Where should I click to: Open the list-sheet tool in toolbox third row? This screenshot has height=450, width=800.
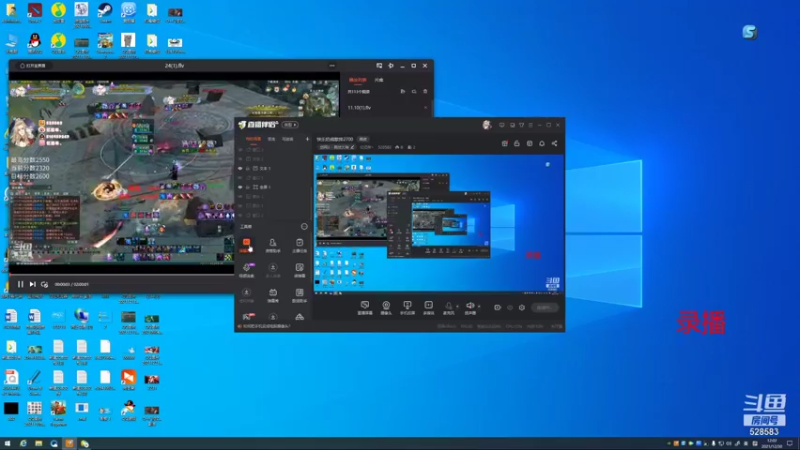(299, 294)
